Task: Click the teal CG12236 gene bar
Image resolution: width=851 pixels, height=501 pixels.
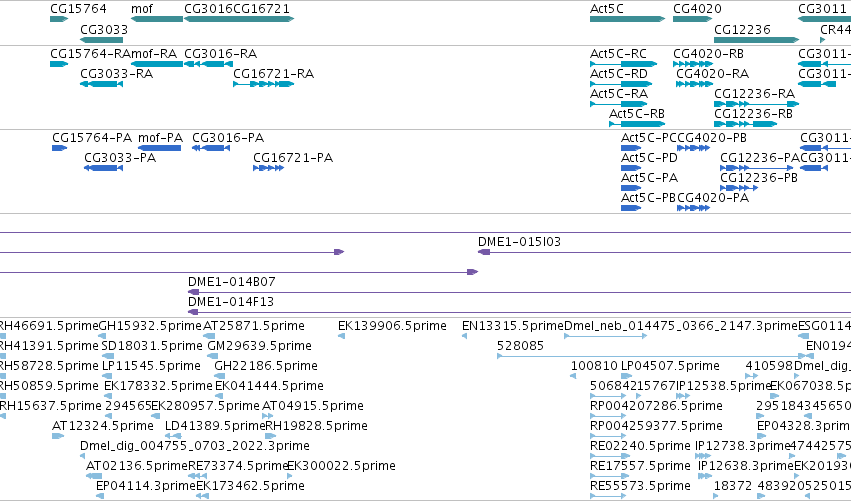Action: [x=757, y=40]
